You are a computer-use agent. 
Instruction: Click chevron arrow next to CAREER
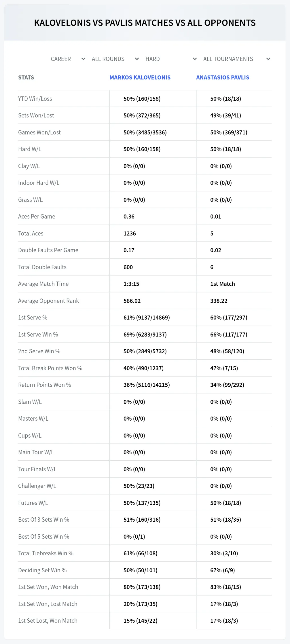coord(83,59)
